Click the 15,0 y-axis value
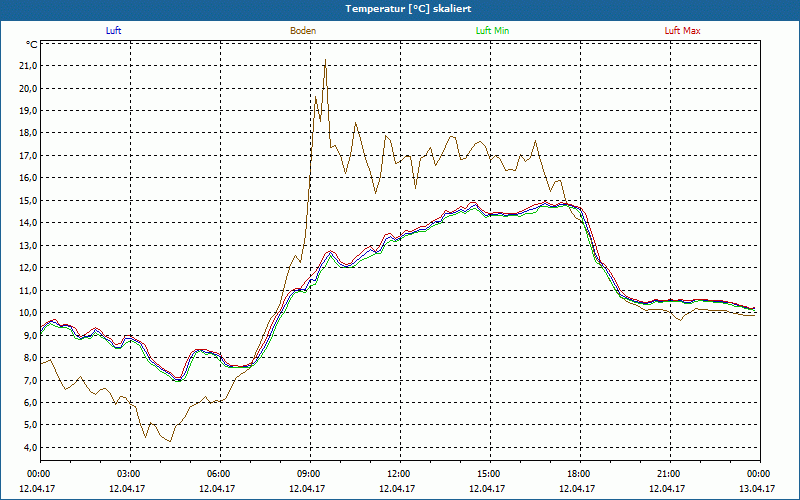This screenshot has height=500, width=800. (x=29, y=201)
